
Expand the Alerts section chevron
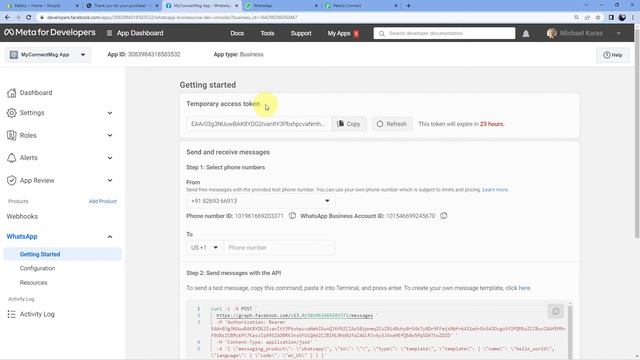click(110, 158)
